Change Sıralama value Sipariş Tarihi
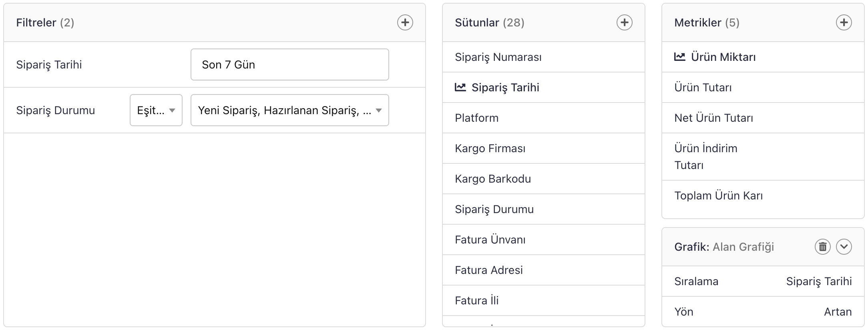 point(819,281)
